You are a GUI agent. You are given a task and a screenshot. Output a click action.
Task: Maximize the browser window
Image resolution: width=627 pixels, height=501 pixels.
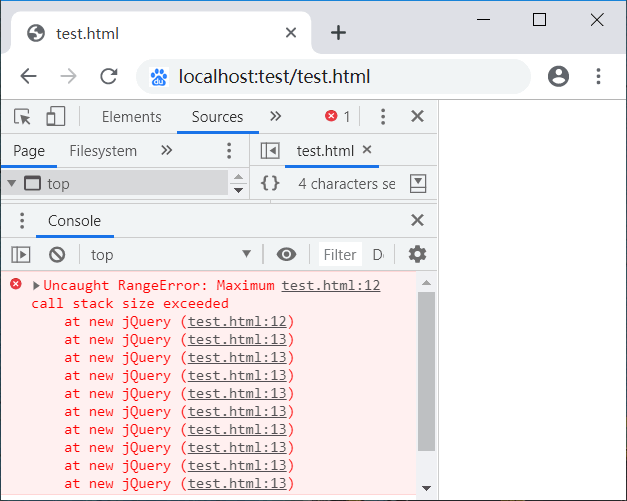[539, 19]
